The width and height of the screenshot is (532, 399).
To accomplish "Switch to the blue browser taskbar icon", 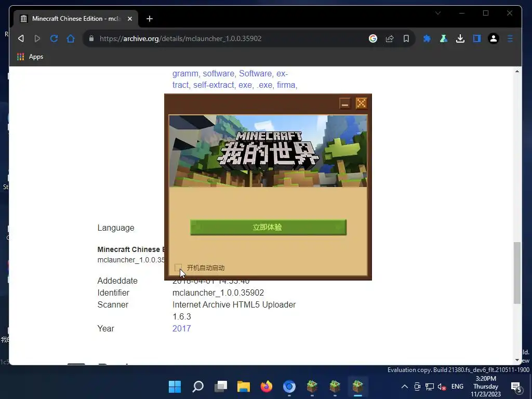I will click(x=289, y=387).
